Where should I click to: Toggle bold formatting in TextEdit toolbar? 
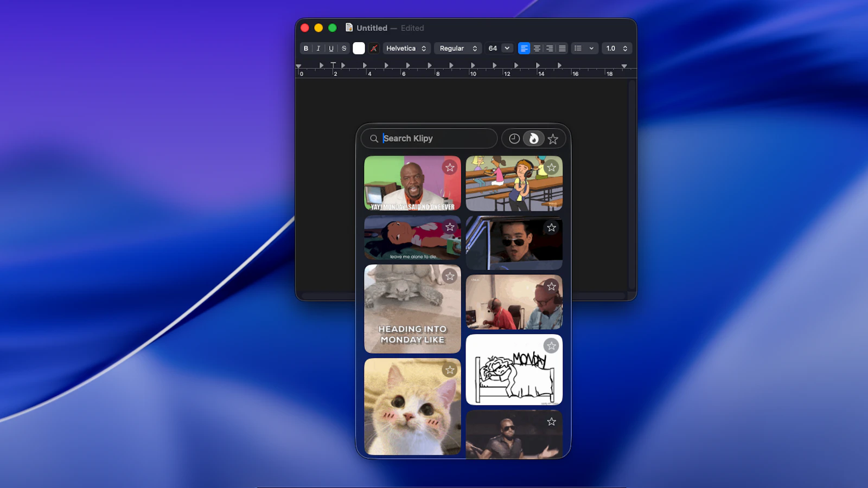tap(306, 48)
